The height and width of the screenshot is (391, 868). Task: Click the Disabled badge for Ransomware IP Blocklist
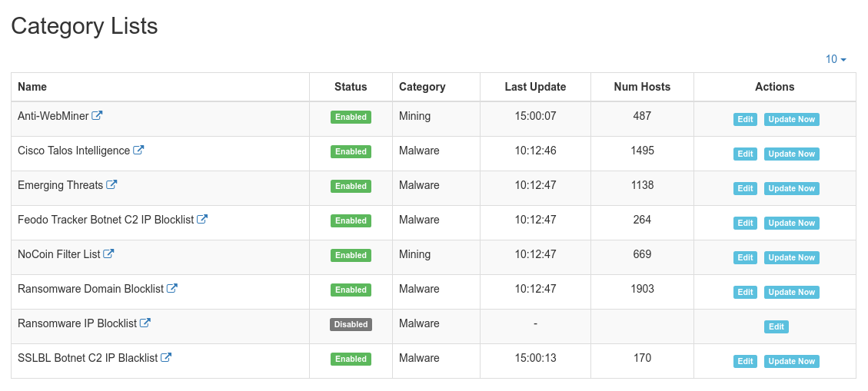(351, 325)
